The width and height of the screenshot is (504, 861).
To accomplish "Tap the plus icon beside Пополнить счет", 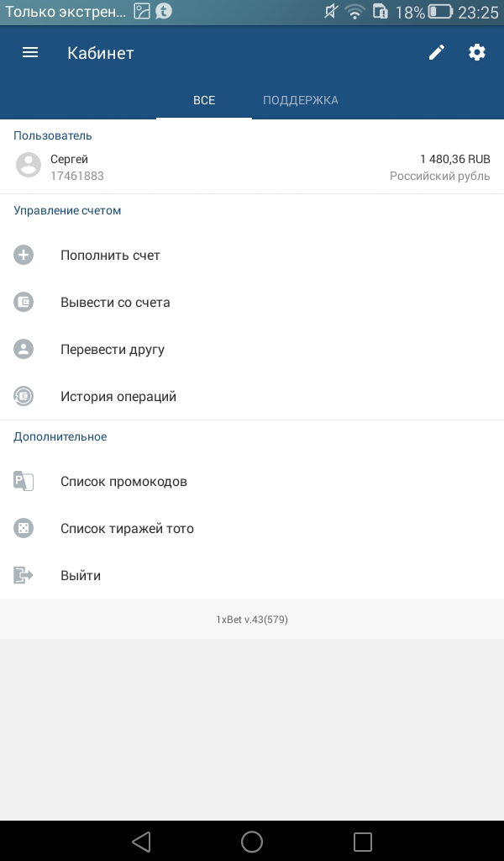I will 24,255.
